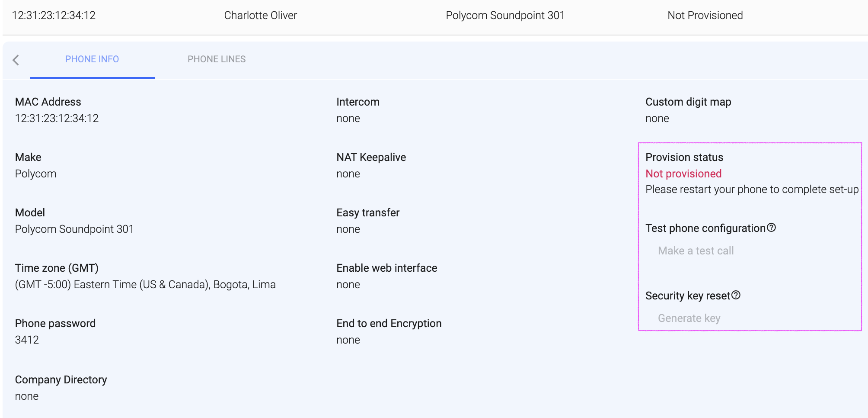Viewport: 868px width, 418px height.
Task: Select Charlotte Oliver in the phone row
Action: pos(260,16)
